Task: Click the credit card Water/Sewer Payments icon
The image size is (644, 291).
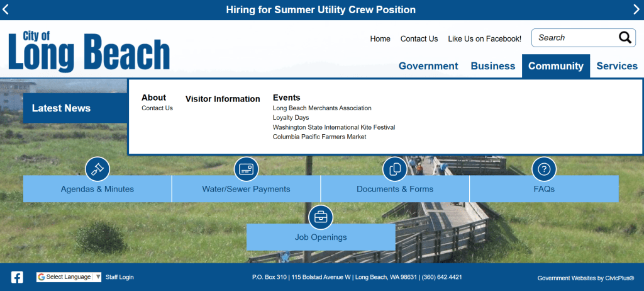Action: pyautogui.click(x=246, y=169)
